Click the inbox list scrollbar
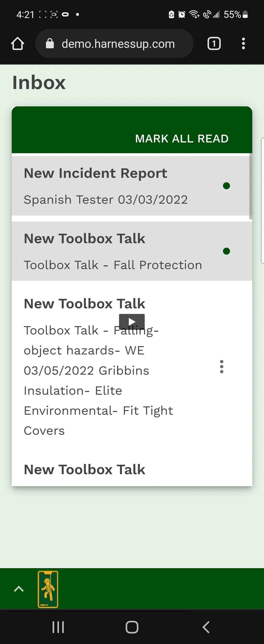 click(251, 187)
